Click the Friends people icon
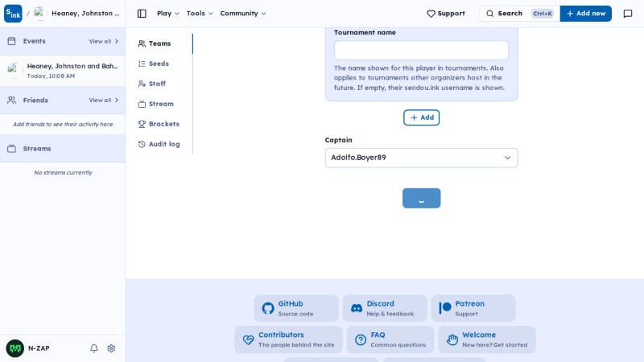Image resolution: width=644 pixels, height=362 pixels. 11,100
